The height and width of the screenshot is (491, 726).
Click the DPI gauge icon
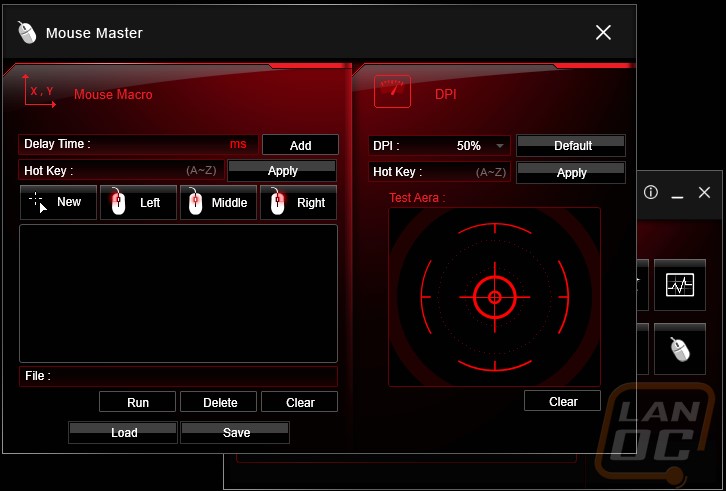[392, 91]
